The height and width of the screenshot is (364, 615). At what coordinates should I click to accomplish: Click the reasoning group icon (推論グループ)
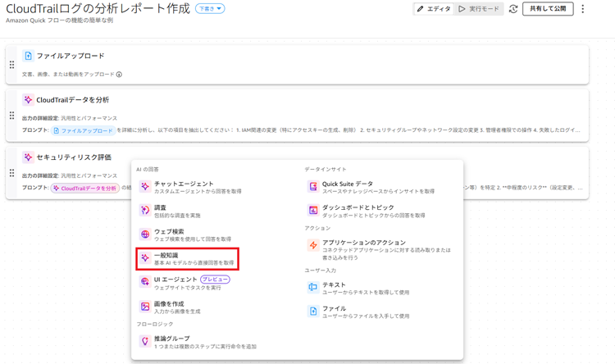(x=145, y=341)
